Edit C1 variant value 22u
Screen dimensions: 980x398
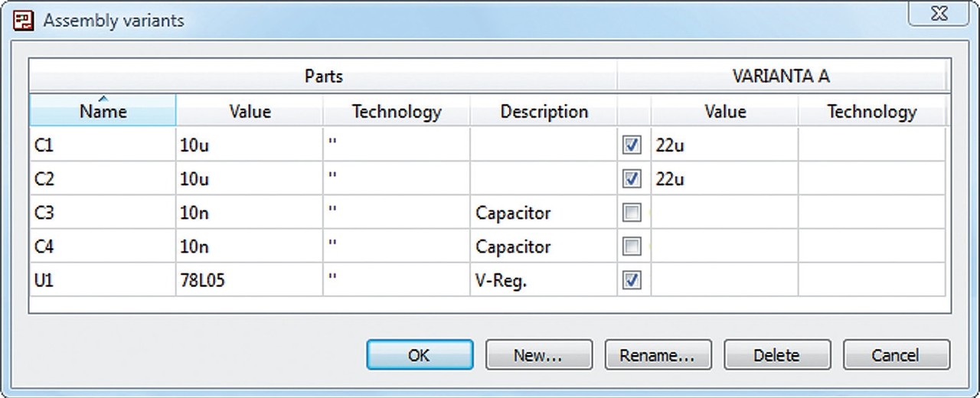(x=724, y=145)
